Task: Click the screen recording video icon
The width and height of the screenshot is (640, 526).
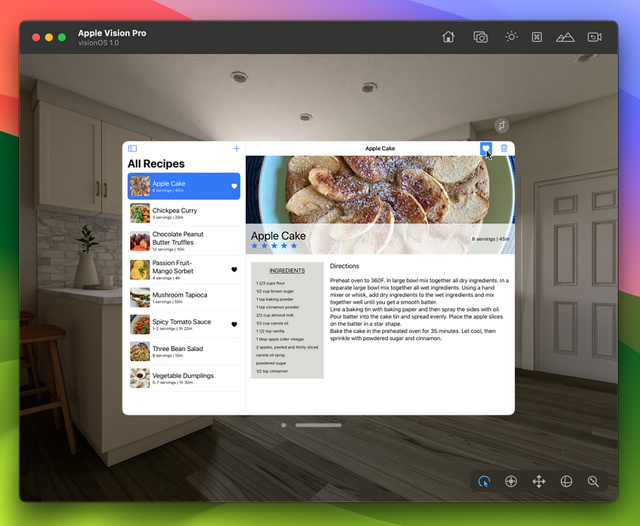Action: pyautogui.click(x=594, y=37)
